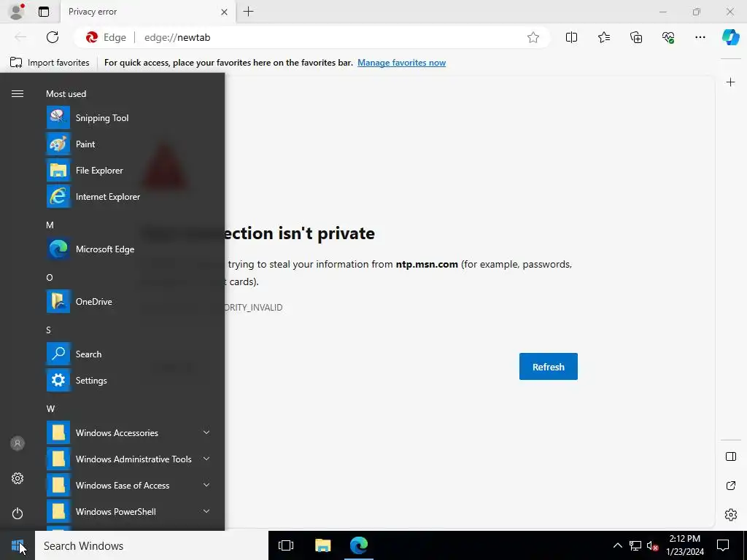Screen dimensions: 747x560
Task: Select the Privacy error tab
Action: click(147, 12)
